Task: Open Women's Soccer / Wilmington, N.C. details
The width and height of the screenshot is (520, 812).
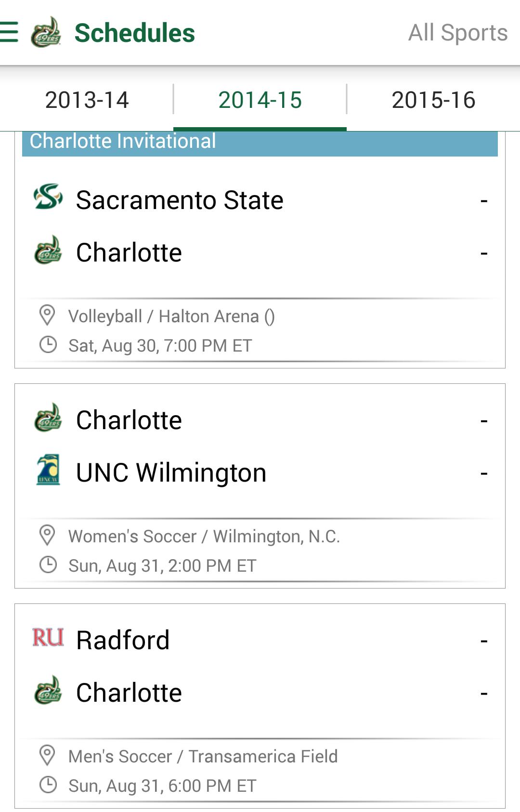Action: point(204,536)
